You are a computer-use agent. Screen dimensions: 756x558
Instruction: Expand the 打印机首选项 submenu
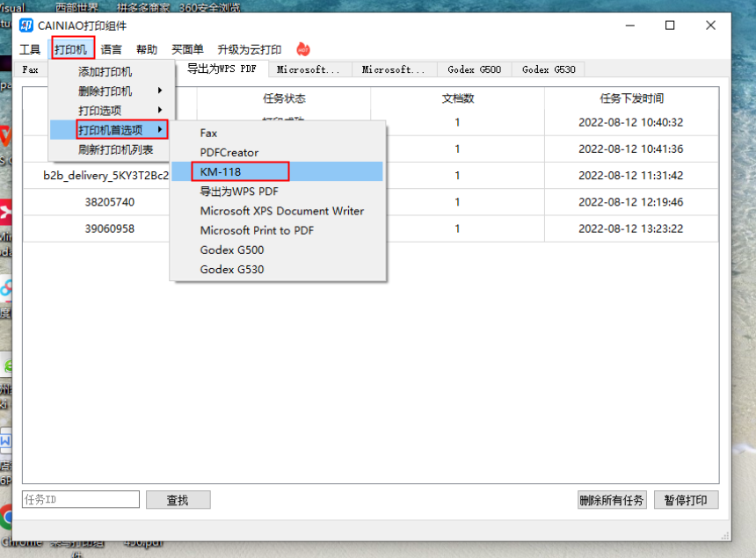coord(113,130)
